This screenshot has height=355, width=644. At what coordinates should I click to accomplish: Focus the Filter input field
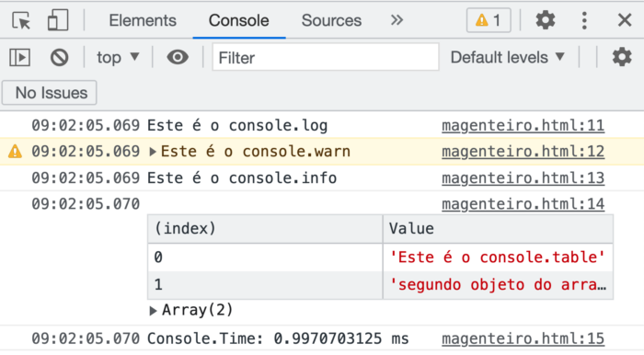[x=326, y=57]
